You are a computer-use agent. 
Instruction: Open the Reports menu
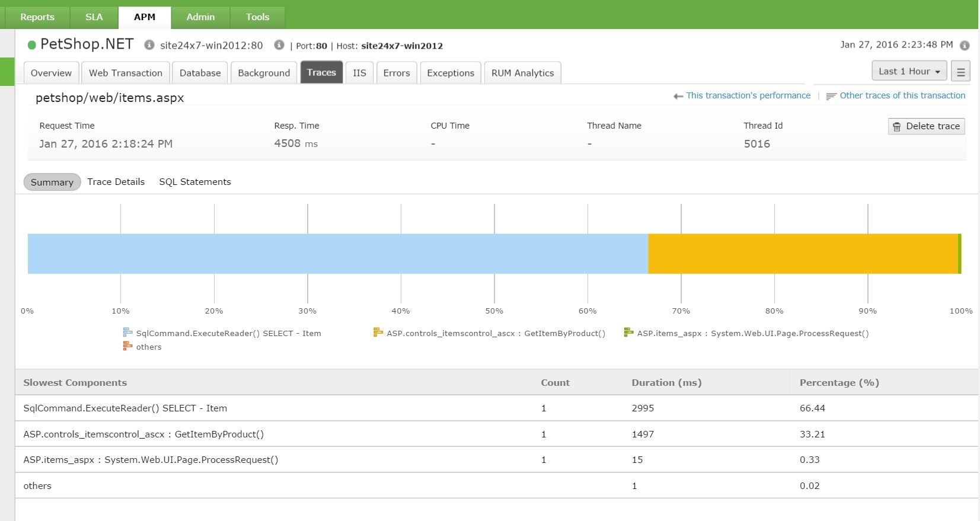pos(37,17)
